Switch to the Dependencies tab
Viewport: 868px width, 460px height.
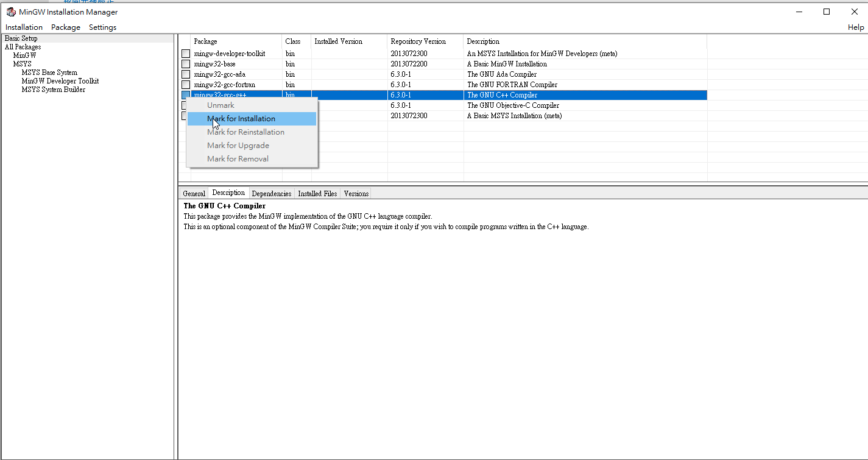(271, 194)
